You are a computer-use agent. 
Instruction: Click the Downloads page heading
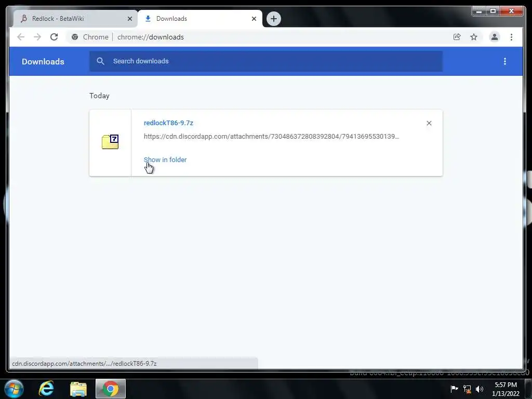(43, 61)
